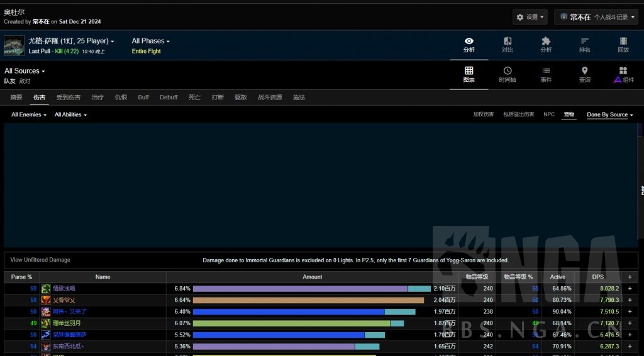Switch to the Debuff tab
The width and height of the screenshot is (644, 356).
click(169, 97)
